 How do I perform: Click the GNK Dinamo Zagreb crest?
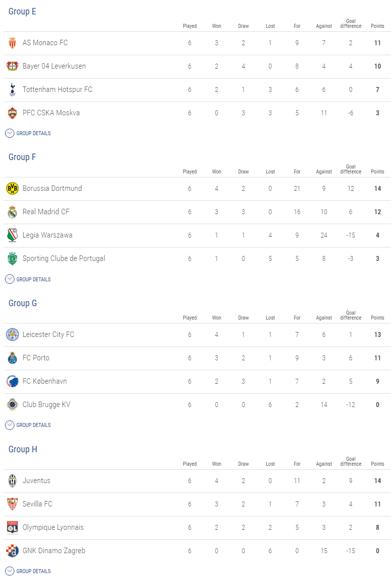click(x=12, y=551)
